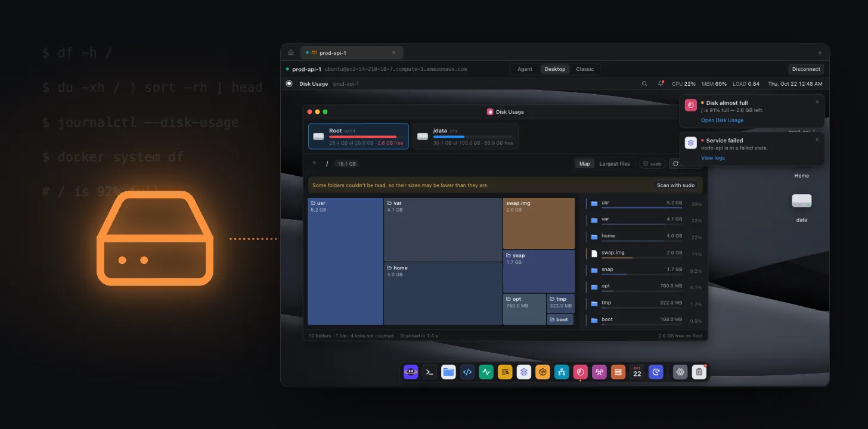The image size is (868, 429).
Task: Open the settings gear in the dock
Action: [680, 372]
